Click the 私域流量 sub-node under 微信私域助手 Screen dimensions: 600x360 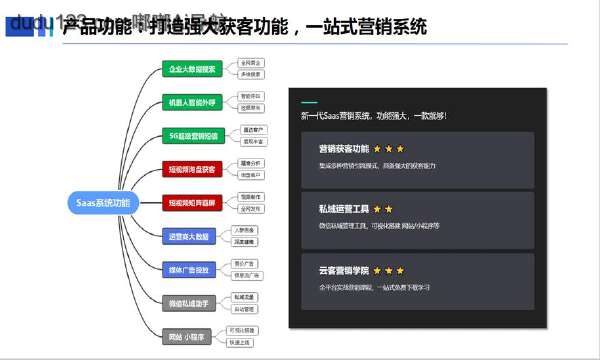(x=245, y=297)
